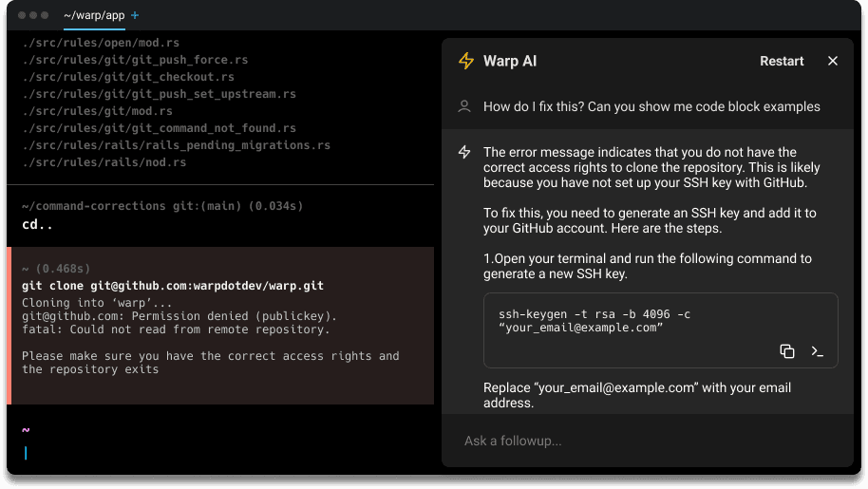This screenshot has height=489, width=868.
Task: Insert ssh-keygen command into terminal
Action: point(816,351)
